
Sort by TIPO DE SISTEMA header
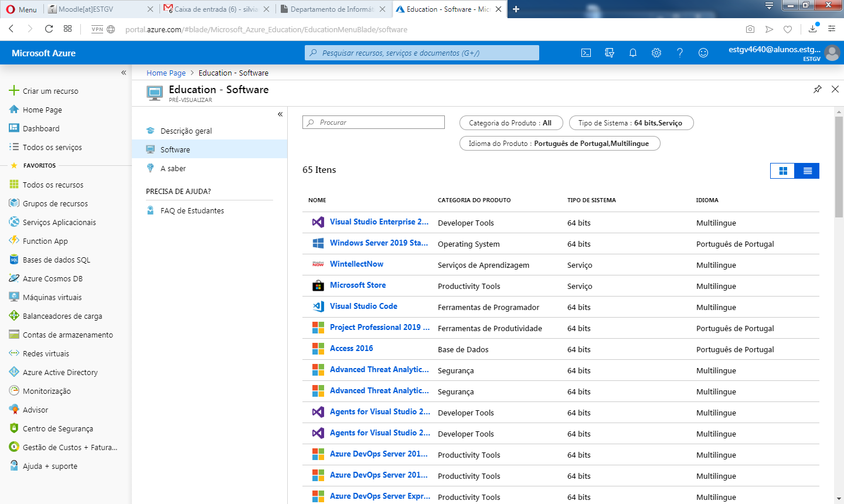[591, 200]
